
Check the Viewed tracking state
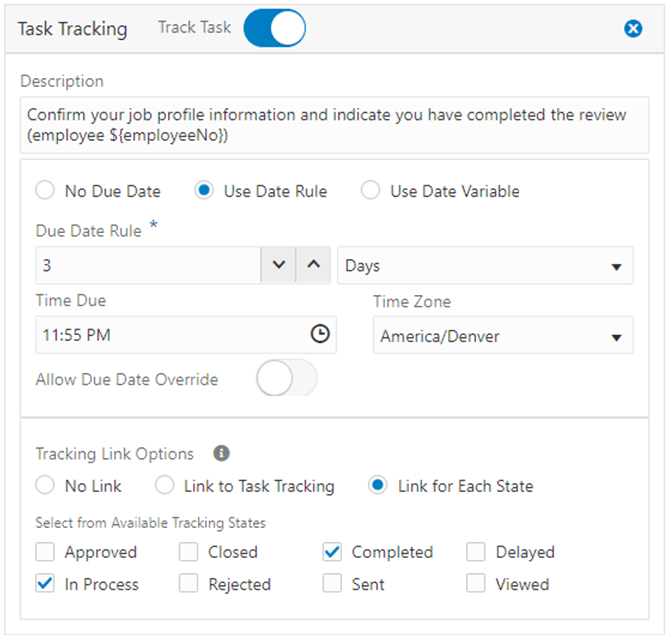(x=476, y=583)
